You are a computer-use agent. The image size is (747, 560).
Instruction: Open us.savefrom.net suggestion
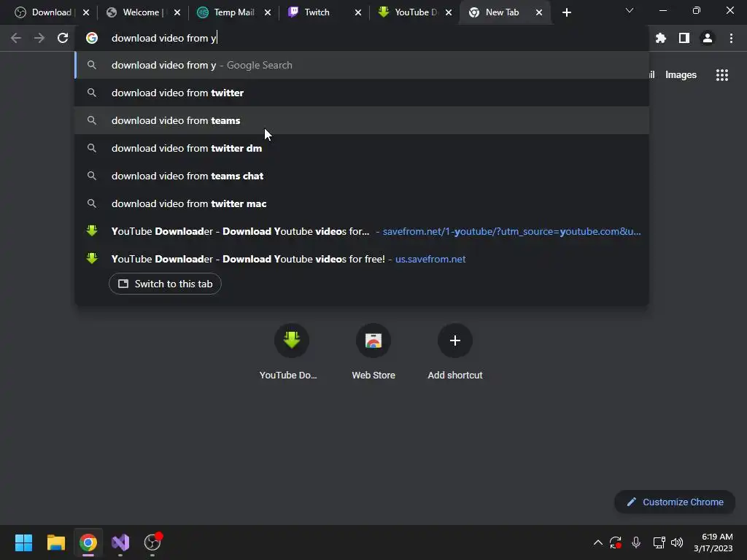pos(362,259)
